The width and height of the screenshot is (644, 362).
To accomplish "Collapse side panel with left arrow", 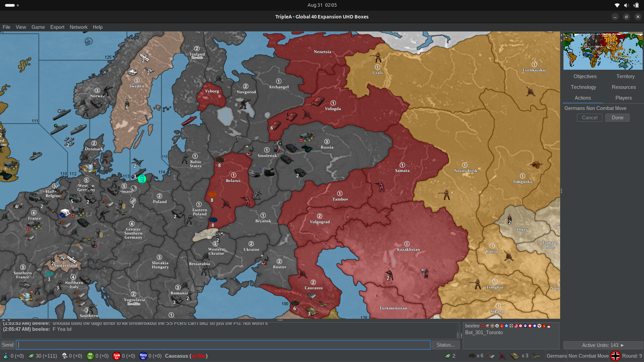I will [x=561, y=35].
